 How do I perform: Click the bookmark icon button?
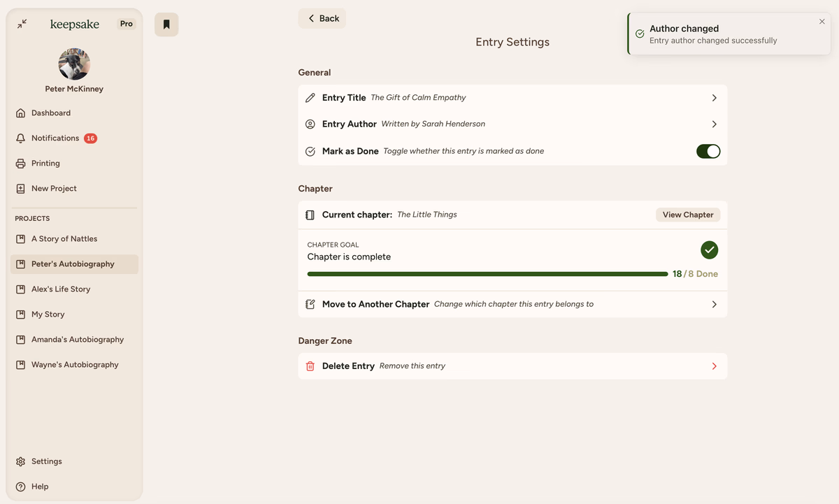[x=166, y=24]
